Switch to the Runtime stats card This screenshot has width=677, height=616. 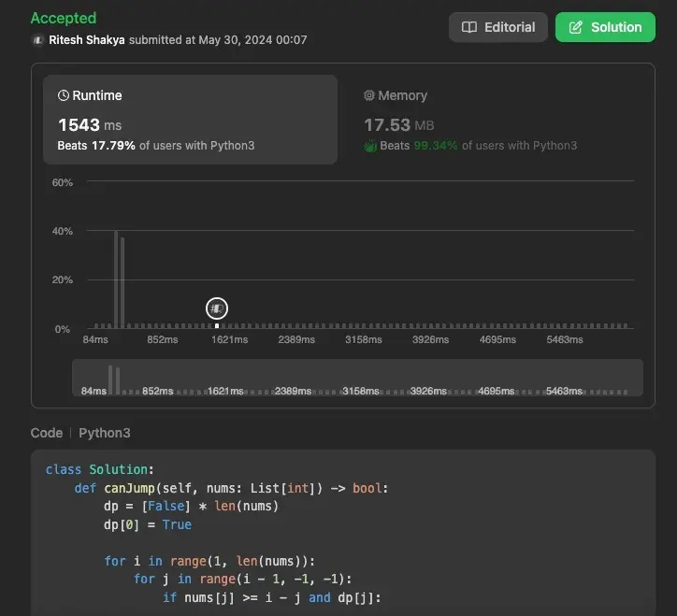coord(190,120)
